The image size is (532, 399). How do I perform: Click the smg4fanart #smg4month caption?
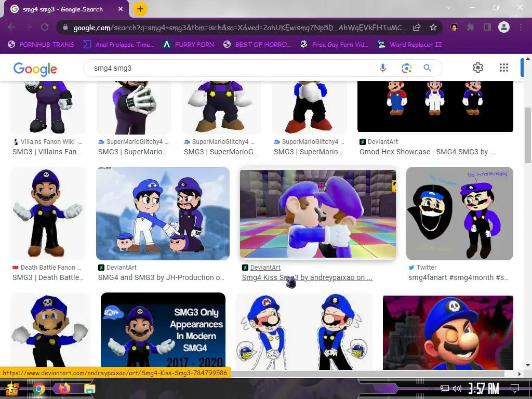coord(458,277)
